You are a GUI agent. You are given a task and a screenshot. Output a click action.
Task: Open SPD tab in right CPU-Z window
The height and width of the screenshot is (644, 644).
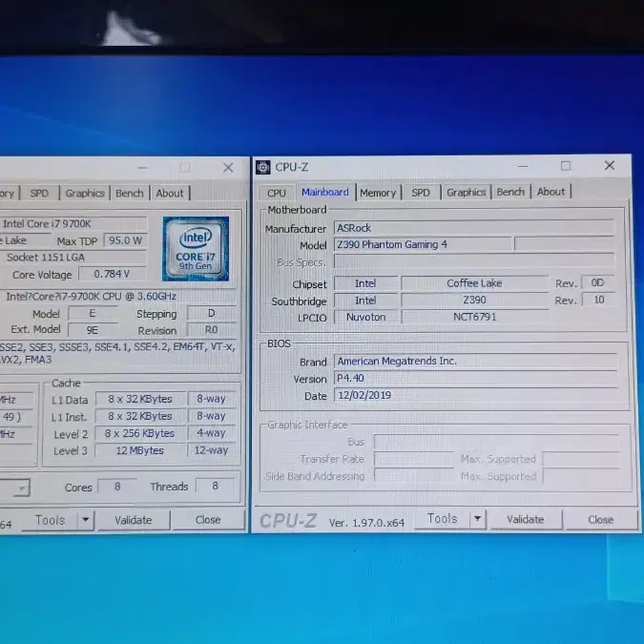[421, 193]
